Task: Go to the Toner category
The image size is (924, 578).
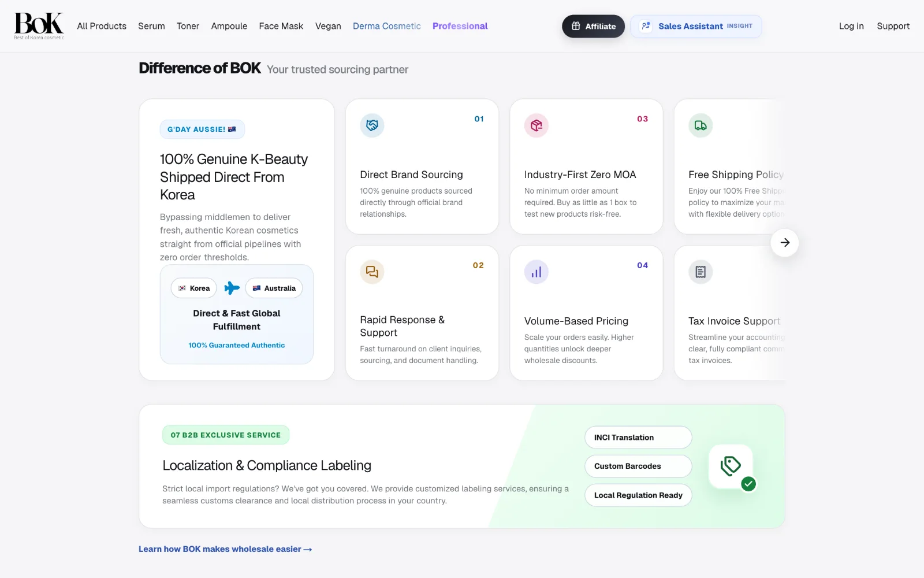Action: click(188, 26)
